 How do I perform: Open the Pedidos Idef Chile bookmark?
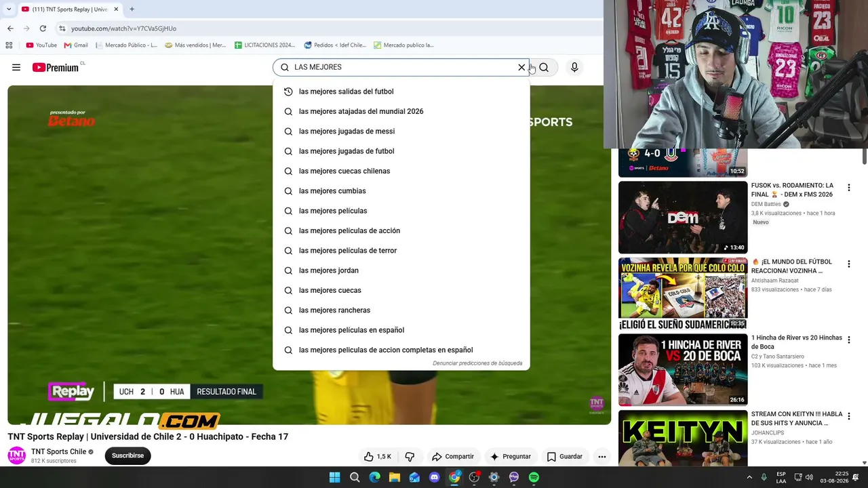click(x=335, y=45)
